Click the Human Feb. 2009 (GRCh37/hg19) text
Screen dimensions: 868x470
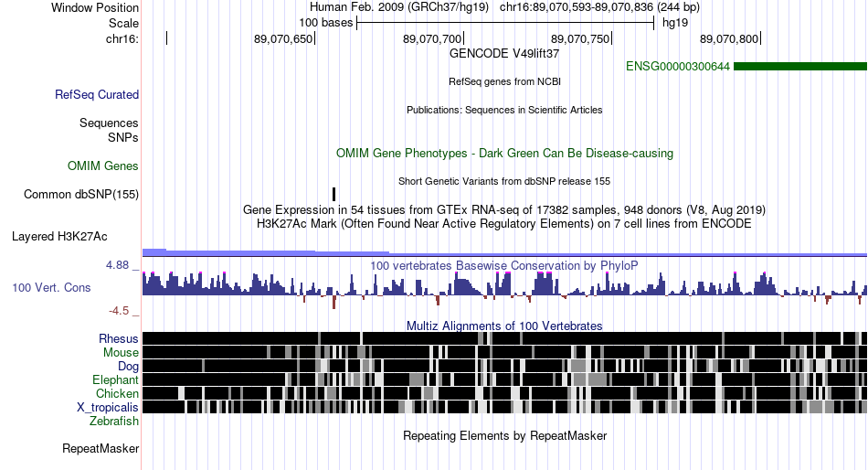[399, 7]
